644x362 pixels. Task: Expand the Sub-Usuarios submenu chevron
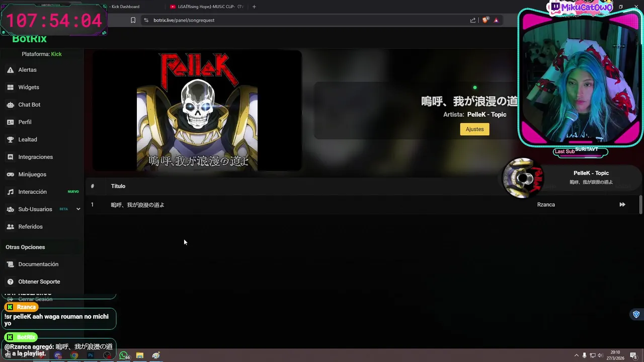[78, 209]
